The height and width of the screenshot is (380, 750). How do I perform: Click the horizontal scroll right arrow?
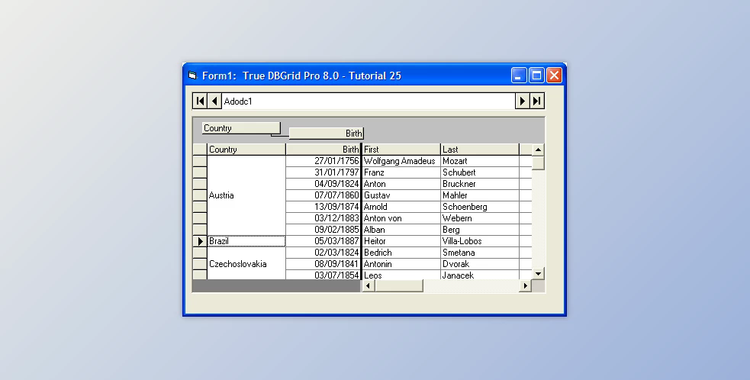click(x=525, y=286)
